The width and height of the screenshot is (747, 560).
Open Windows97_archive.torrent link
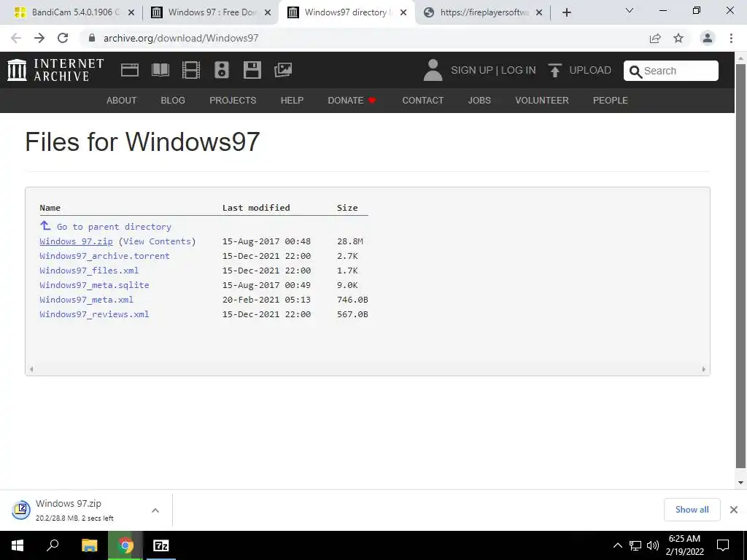[x=104, y=256]
